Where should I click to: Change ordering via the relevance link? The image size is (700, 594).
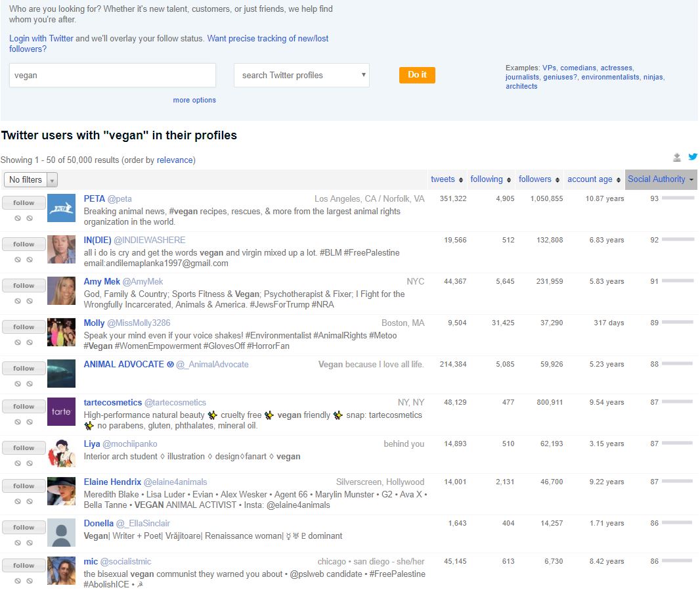tap(175, 160)
